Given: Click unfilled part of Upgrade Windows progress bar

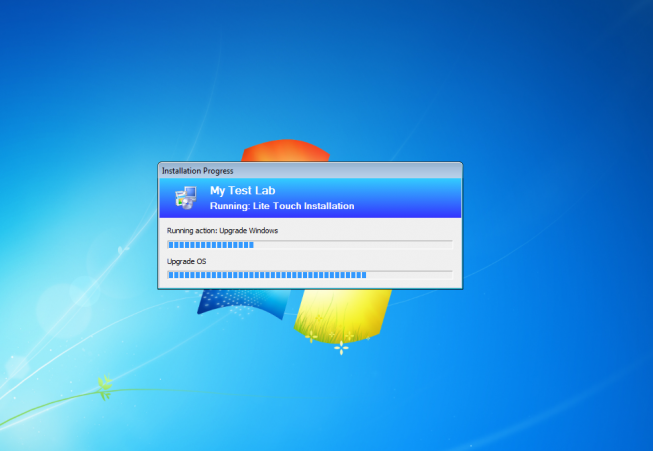Looking at the screenshot, I should [350, 244].
